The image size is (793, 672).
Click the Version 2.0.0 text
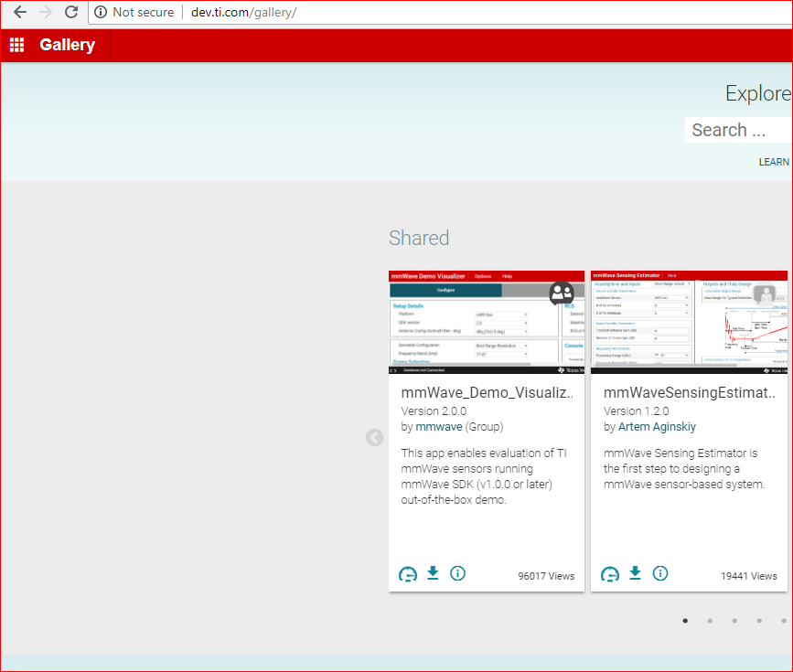434,411
